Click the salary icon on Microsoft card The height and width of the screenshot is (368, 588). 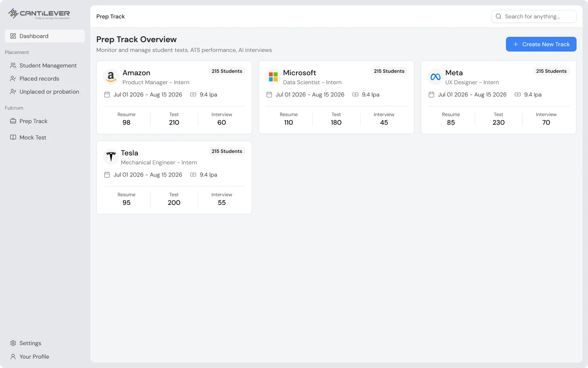click(355, 94)
